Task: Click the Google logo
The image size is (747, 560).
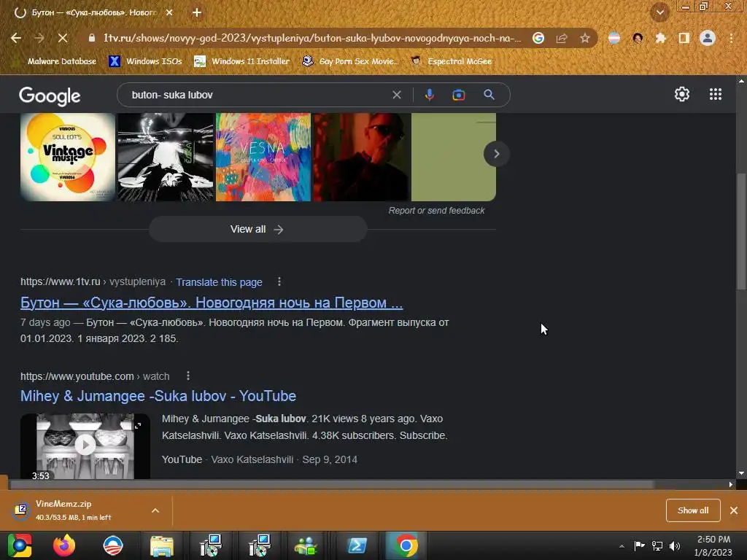Action: point(50,96)
